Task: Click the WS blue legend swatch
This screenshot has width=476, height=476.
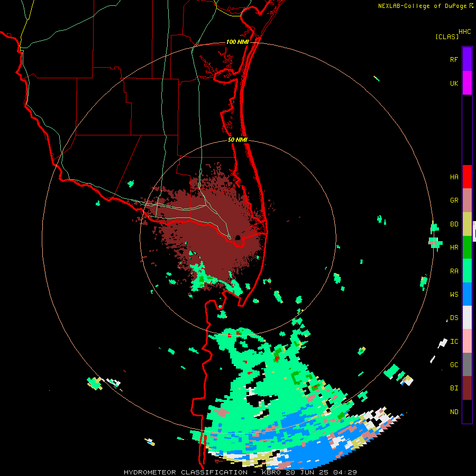Action: [467, 294]
